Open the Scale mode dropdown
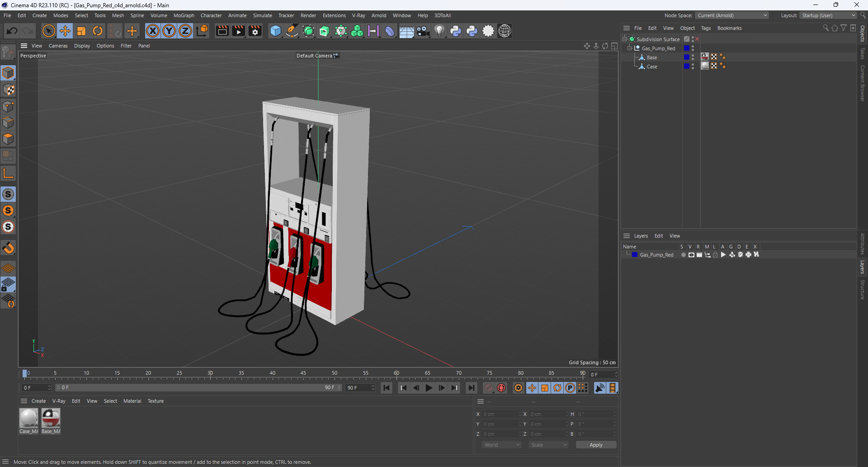Screen dimensions: 868x467 (548, 445)
